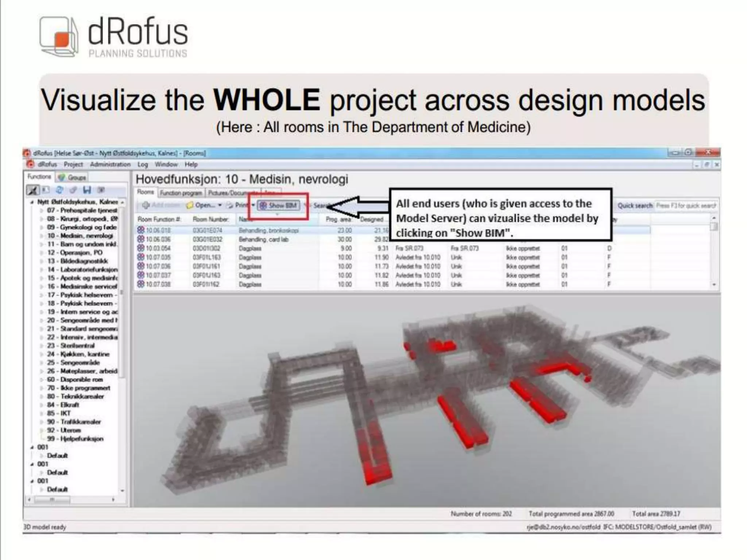Viewport: 747px width, 560px height.
Task: Expand the 85 - IKT tree node
Action: click(x=42, y=413)
